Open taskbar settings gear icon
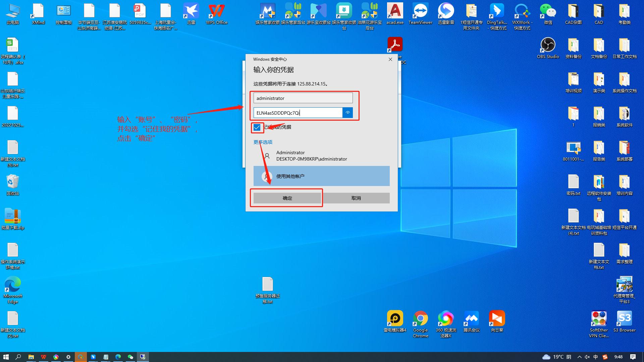The width and height of the screenshot is (644, 362). click(68, 357)
